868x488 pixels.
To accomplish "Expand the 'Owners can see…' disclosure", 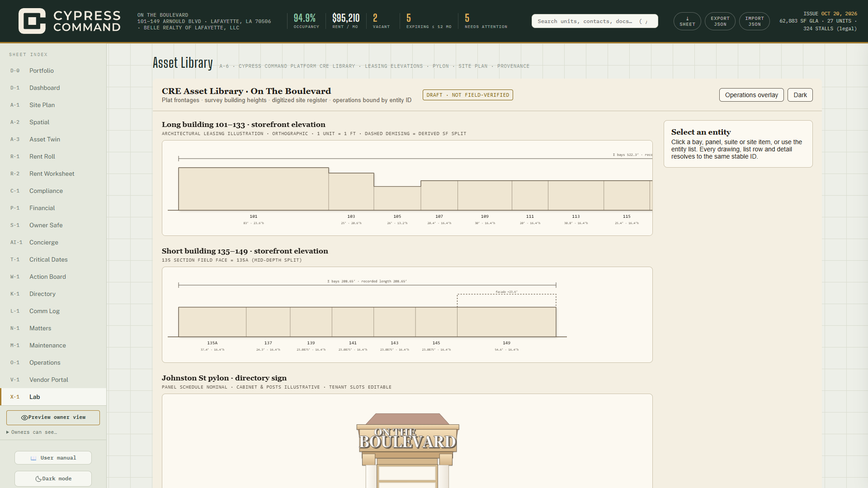I will point(32,432).
